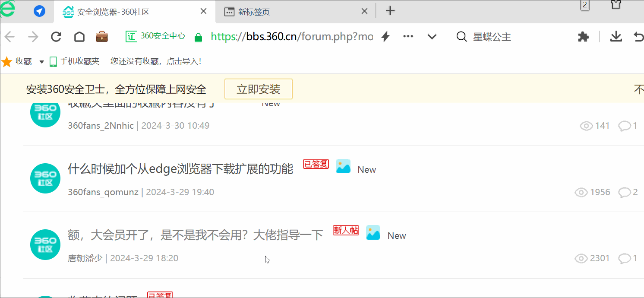This screenshot has height=298, width=644.
Task: Click the 360 browser logo icon
Action: coord(7,9)
